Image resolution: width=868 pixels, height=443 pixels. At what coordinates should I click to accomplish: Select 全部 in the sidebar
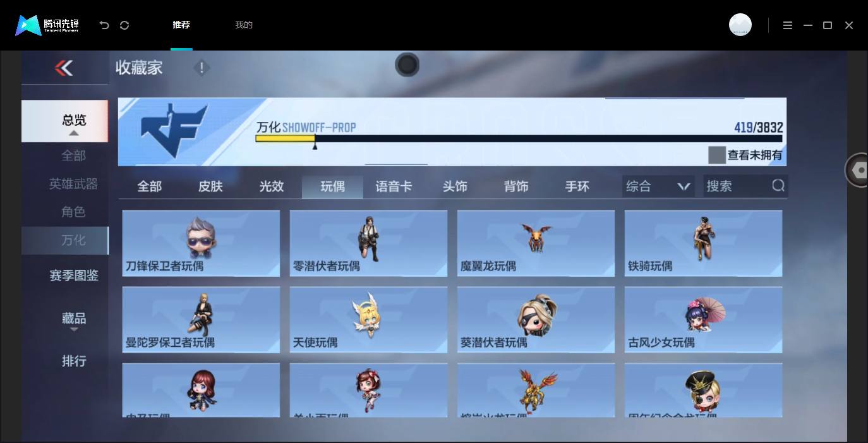pyautogui.click(x=73, y=155)
